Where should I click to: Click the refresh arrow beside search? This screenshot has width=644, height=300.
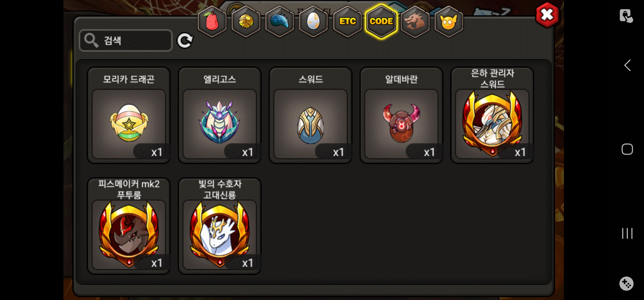(x=185, y=41)
